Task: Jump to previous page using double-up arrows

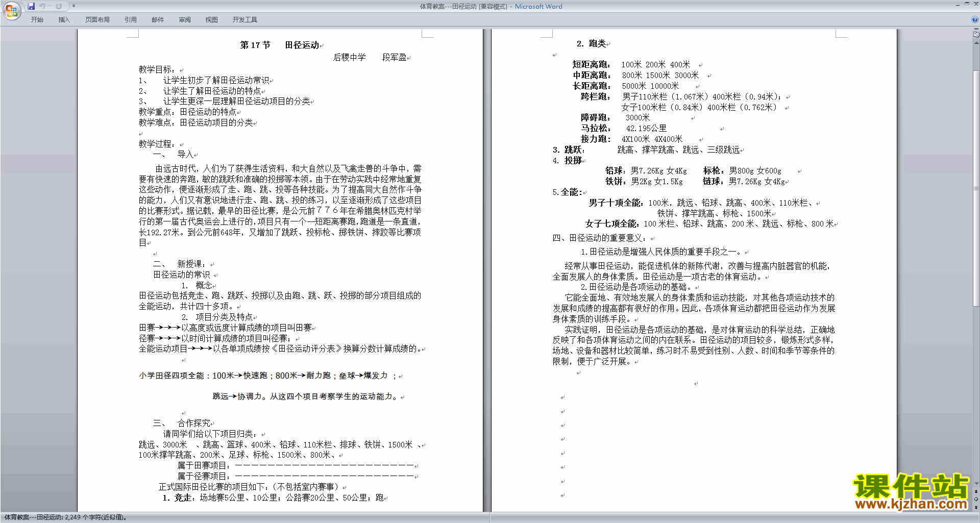Action: [976, 491]
